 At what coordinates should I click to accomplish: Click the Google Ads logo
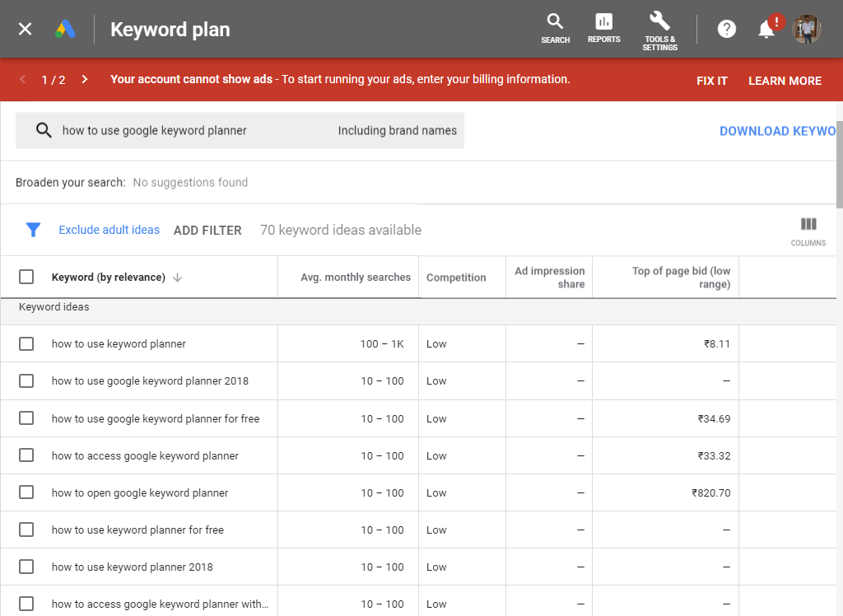coord(66,29)
